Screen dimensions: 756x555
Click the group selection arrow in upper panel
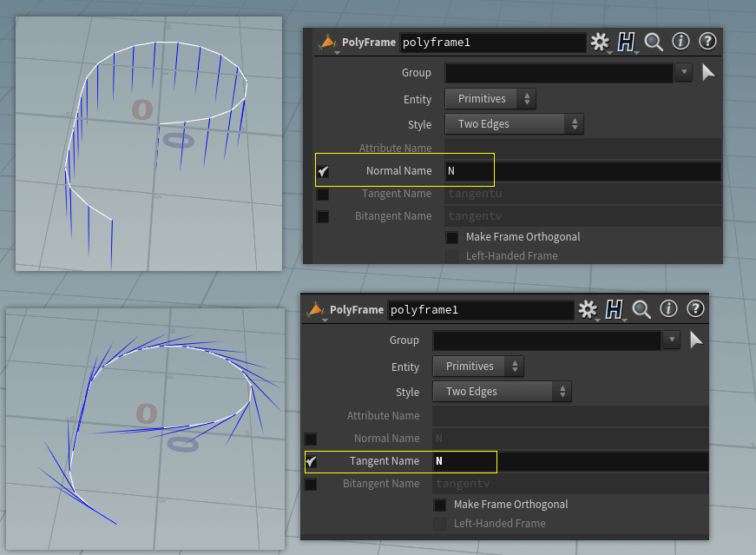[707, 72]
